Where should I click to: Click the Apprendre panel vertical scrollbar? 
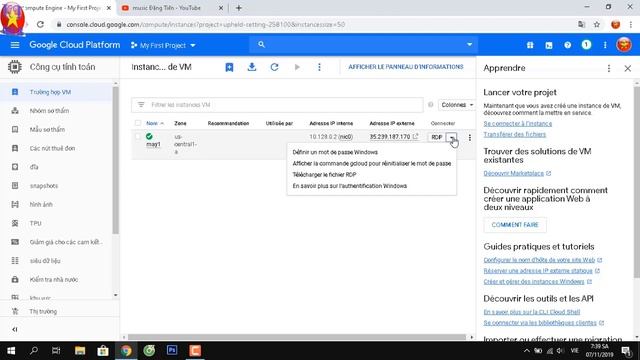tap(637, 182)
